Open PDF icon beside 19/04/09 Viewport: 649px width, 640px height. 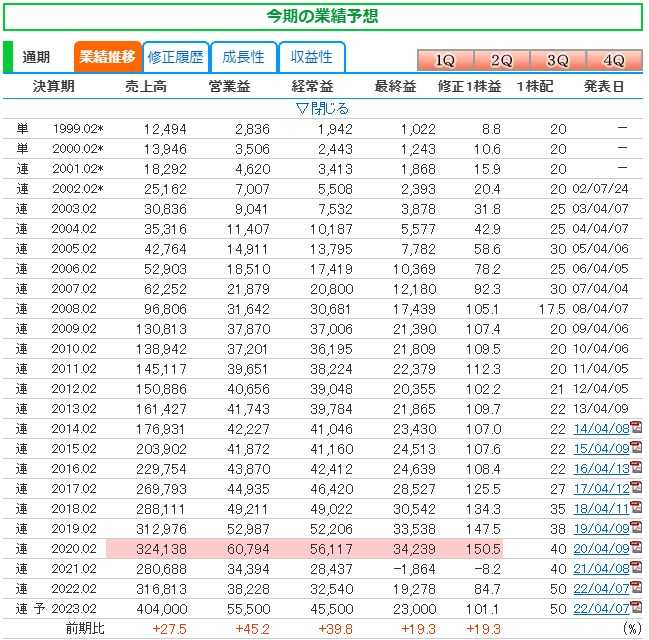coord(636,528)
